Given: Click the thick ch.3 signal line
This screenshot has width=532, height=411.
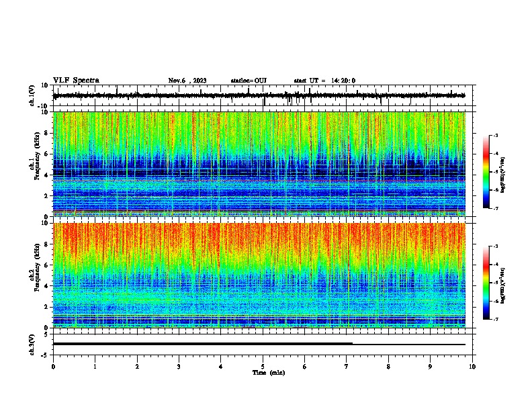Looking at the screenshot, I should tap(203, 344).
